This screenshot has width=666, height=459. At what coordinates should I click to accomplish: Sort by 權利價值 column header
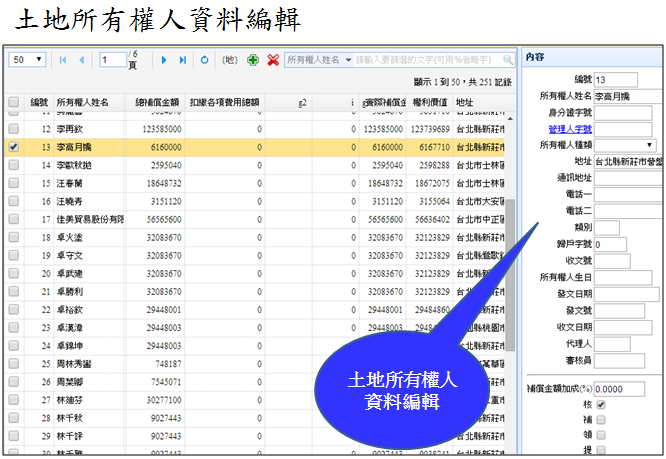430,102
